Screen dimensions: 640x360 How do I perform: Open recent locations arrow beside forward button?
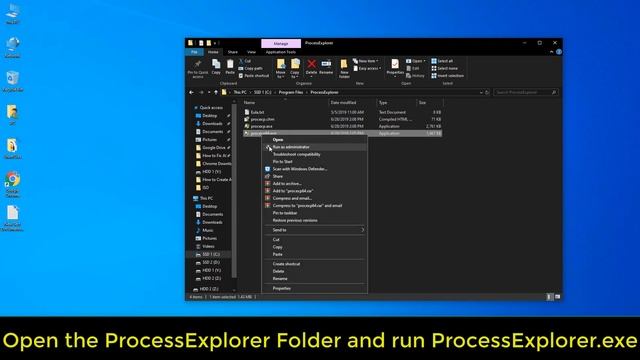(209, 93)
